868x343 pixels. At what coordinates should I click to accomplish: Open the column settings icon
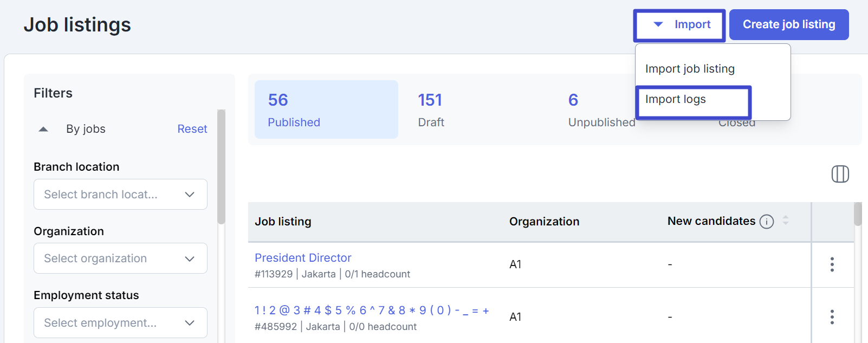840,174
